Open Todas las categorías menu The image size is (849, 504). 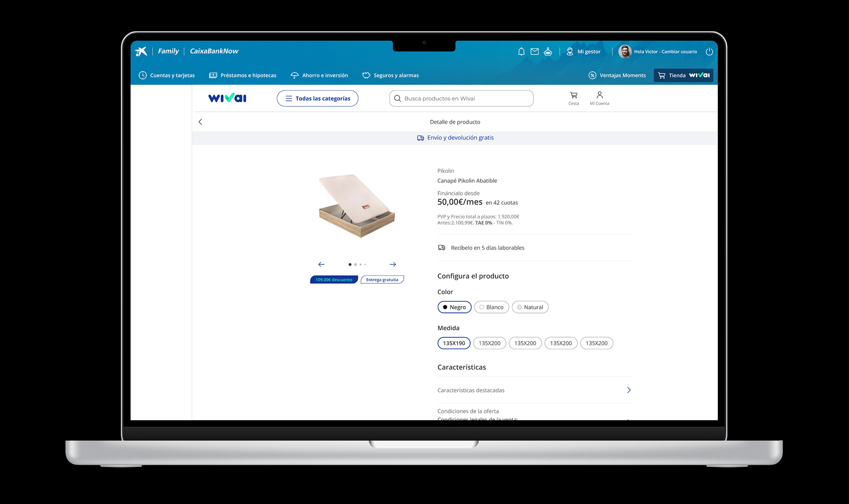click(x=317, y=99)
